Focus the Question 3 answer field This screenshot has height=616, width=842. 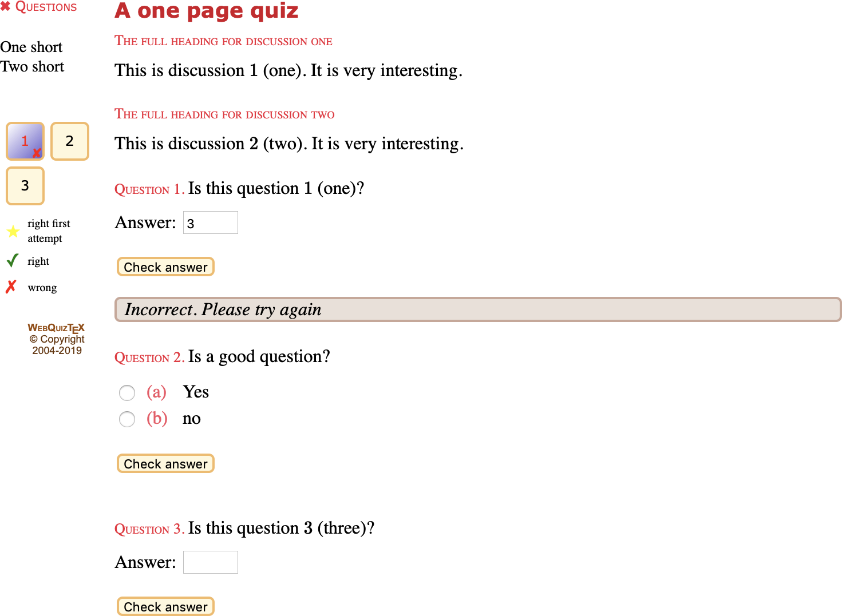(211, 562)
